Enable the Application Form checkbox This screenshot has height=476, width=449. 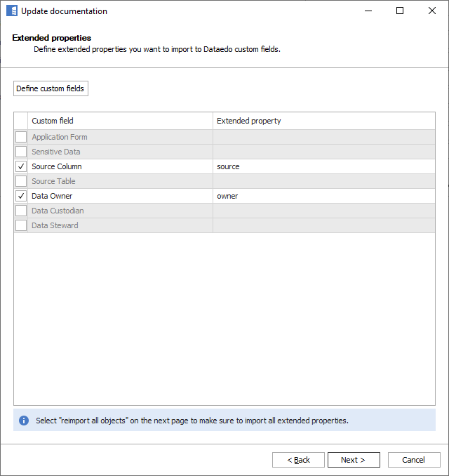pos(21,137)
